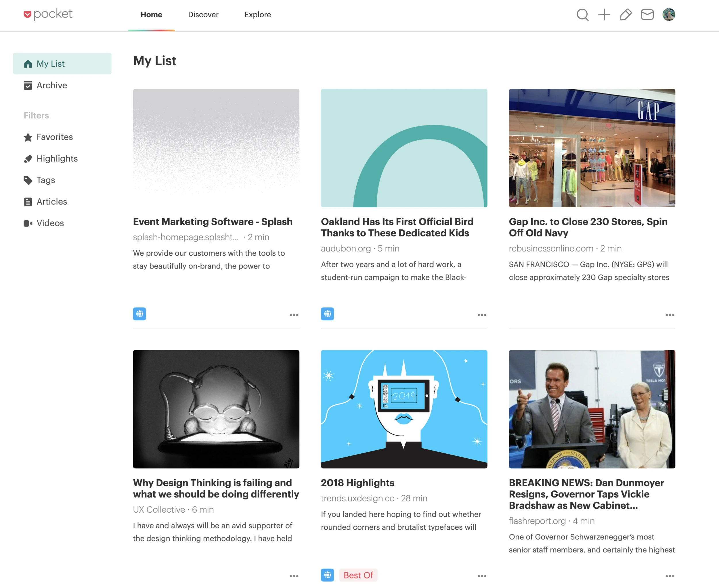The height and width of the screenshot is (588, 719).
Task: Click the plus icon to save a URL
Action: pos(604,15)
